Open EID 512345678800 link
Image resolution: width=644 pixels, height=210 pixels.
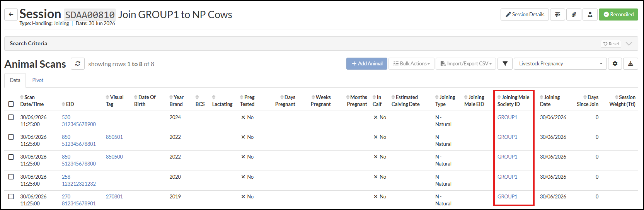pos(79,164)
